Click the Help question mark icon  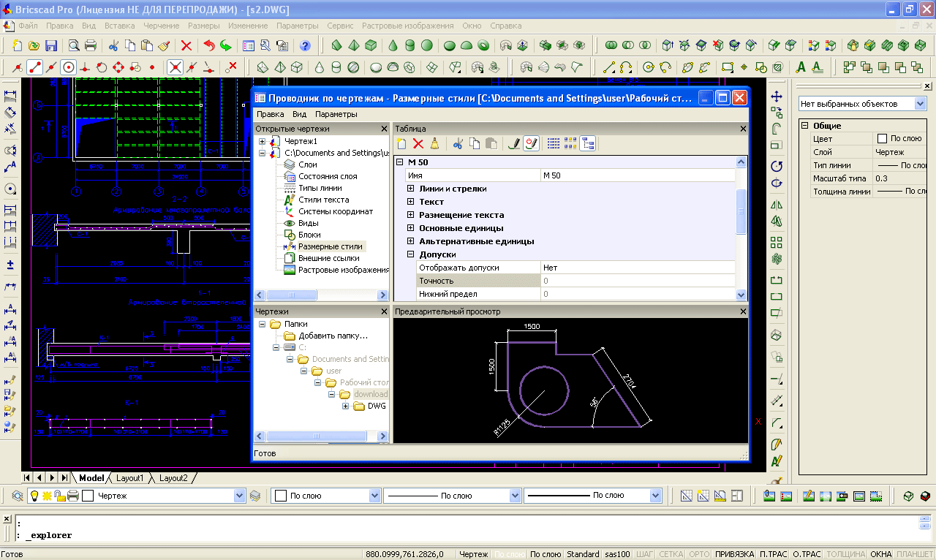click(x=305, y=45)
